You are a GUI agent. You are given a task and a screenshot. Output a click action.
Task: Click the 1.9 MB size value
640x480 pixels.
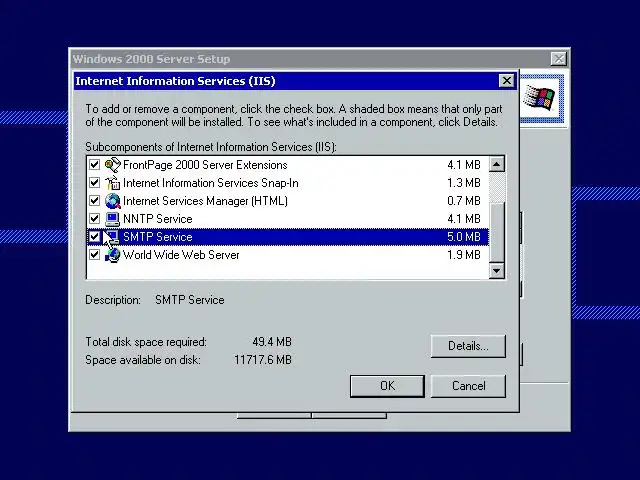click(464, 255)
